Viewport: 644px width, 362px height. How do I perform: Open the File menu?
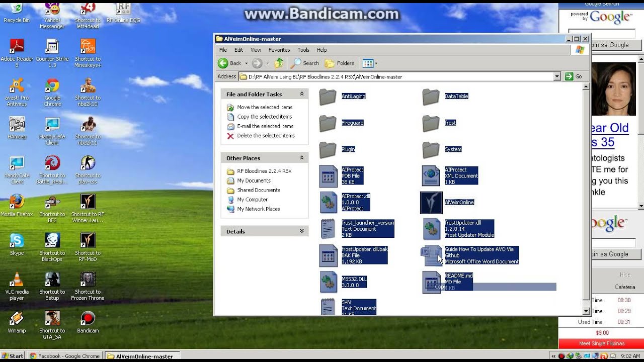(223, 50)
